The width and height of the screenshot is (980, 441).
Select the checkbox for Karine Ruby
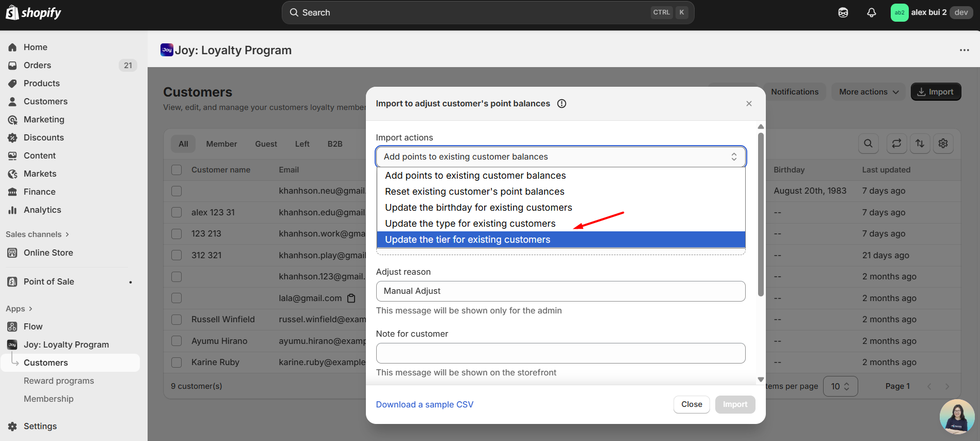point(176,363)
